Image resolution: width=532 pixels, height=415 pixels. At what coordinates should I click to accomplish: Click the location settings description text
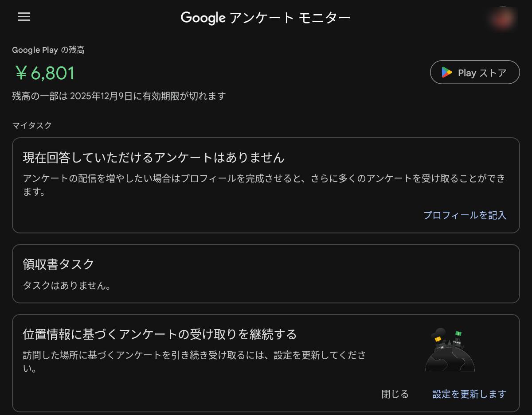coord(194,361)
